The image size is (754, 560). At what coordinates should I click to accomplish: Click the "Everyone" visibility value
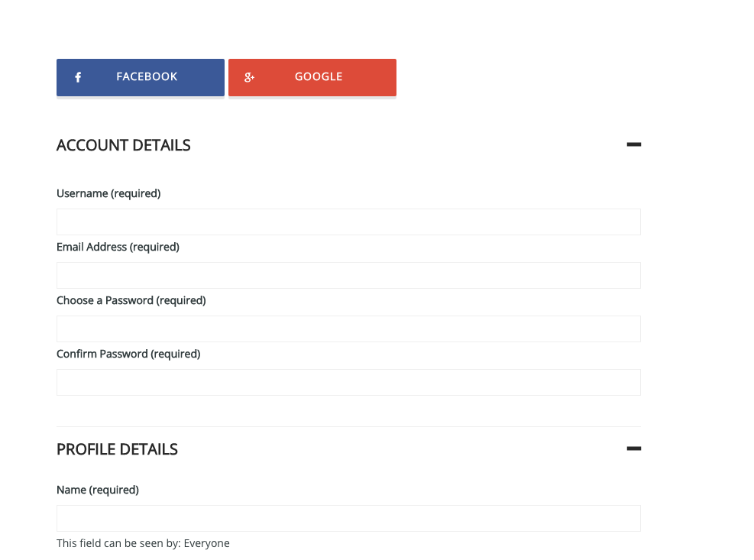point(207,544)
